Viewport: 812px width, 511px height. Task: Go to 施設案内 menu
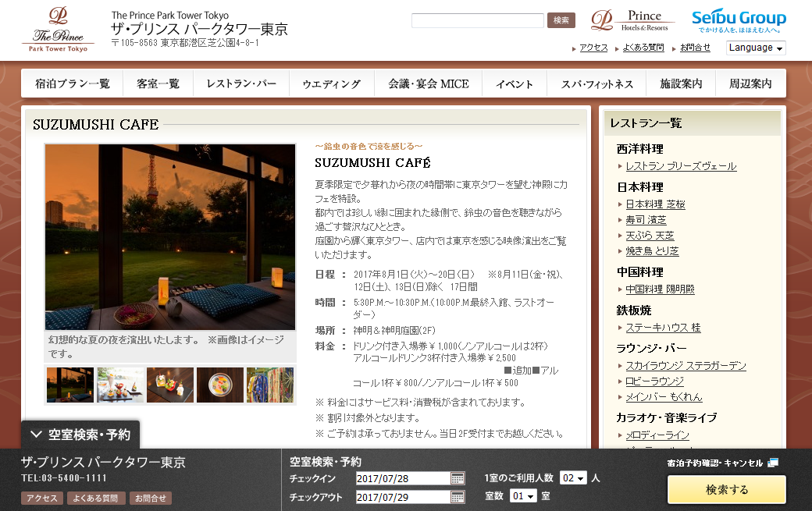point(681,83)
